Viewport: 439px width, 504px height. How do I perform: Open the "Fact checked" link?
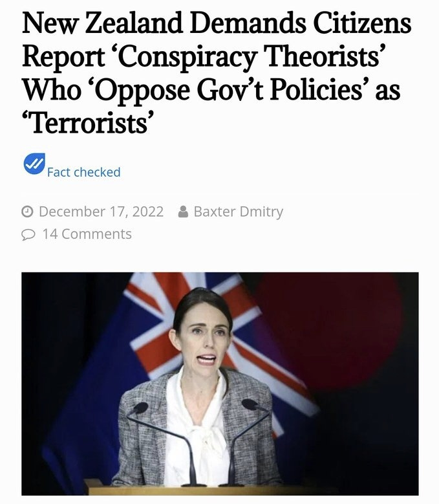tap(84, 172)
